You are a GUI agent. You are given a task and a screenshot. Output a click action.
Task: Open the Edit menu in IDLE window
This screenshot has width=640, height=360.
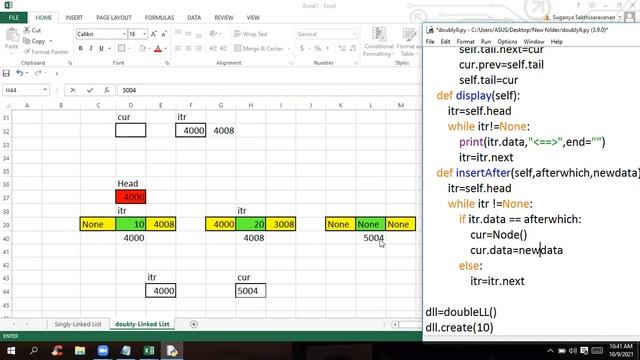(x=445, y=42)
